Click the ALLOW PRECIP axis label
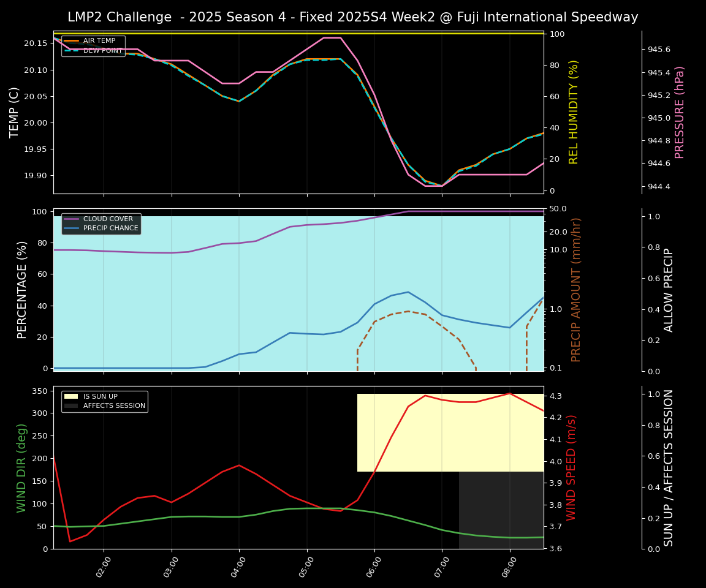Image resolution: width=706 pixels, height=588 pixels. (669, 290)
